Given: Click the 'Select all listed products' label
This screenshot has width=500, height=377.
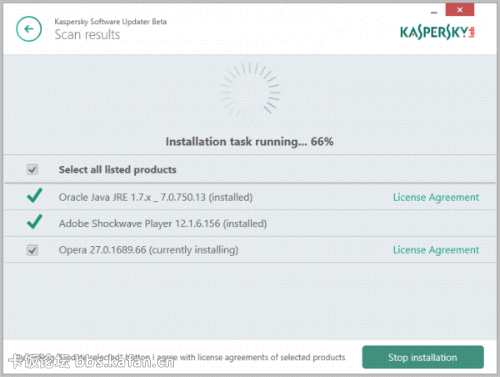Looking at the screenshot, I should point(118,170).
